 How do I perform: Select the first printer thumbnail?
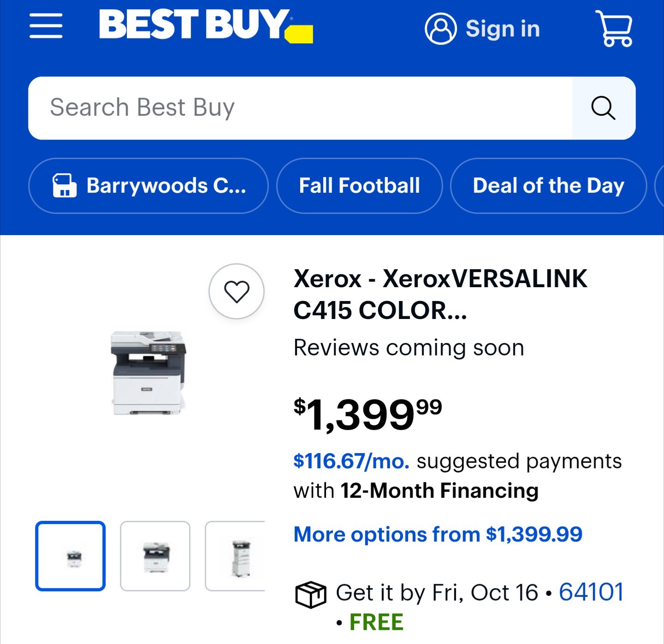[71, 556]
